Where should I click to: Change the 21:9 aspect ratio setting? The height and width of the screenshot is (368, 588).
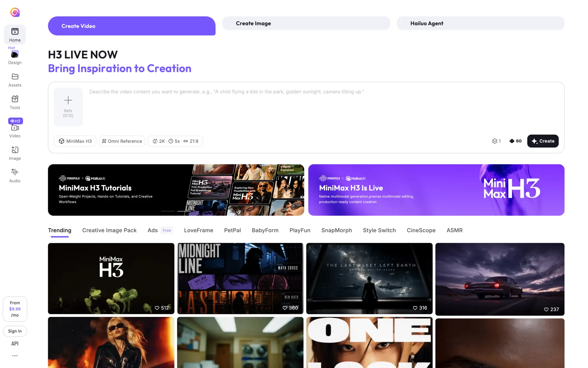(191, 141)
